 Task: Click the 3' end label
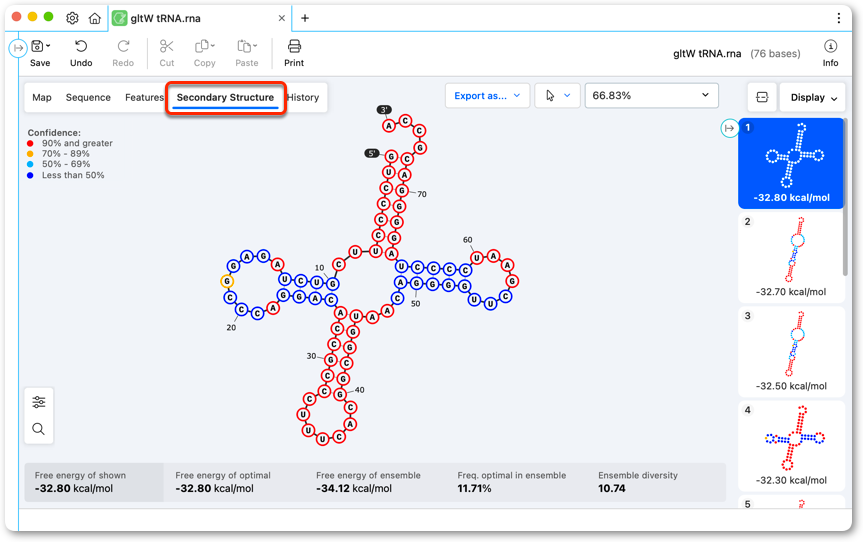tap(384, 110)
